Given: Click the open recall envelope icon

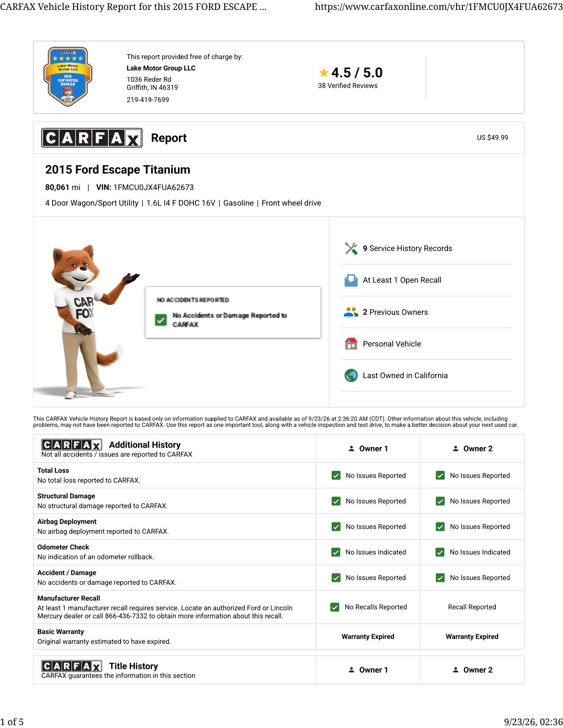Looking at the screenshot, I should point(351,280).
